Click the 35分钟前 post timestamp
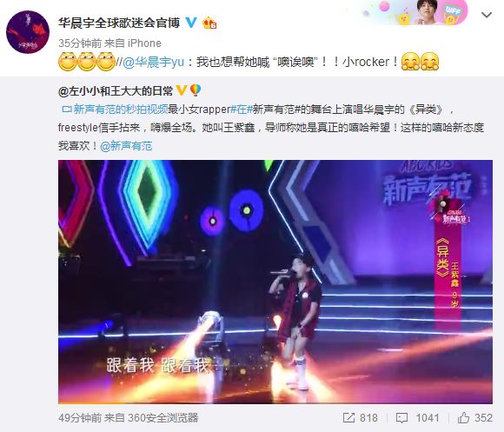Image resolution: width=504 pixels, height=432 pixels. [x=80, y=43]
